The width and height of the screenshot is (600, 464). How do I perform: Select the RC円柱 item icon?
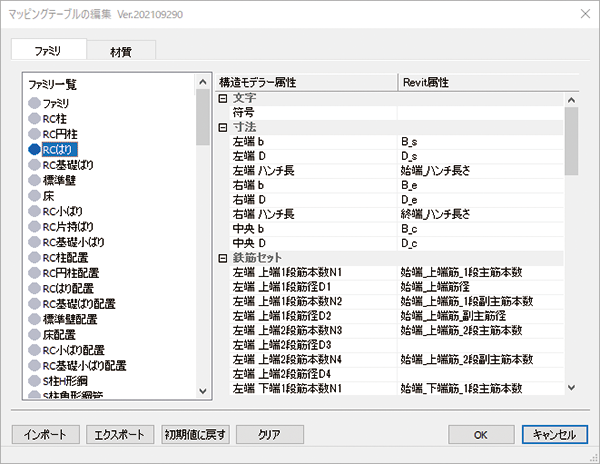click(35, 134)
